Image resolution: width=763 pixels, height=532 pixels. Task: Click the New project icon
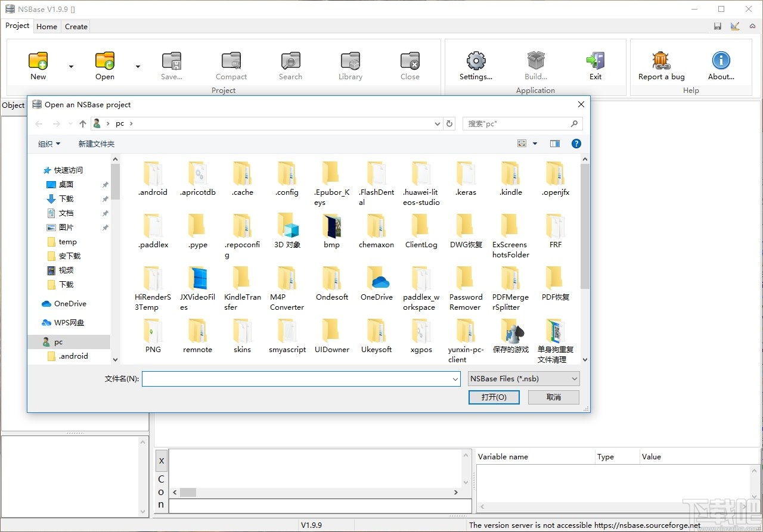click(38, 61)
